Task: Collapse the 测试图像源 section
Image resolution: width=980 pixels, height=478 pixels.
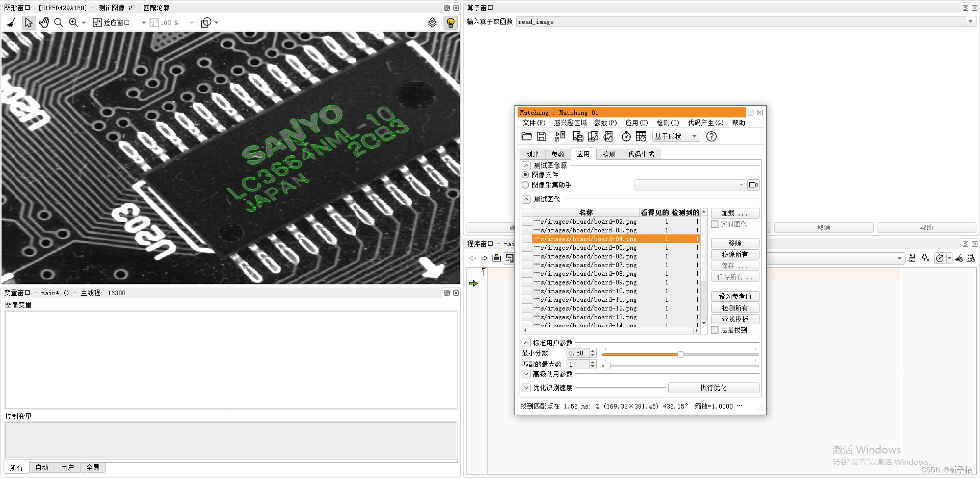Action: pos(526,165)
